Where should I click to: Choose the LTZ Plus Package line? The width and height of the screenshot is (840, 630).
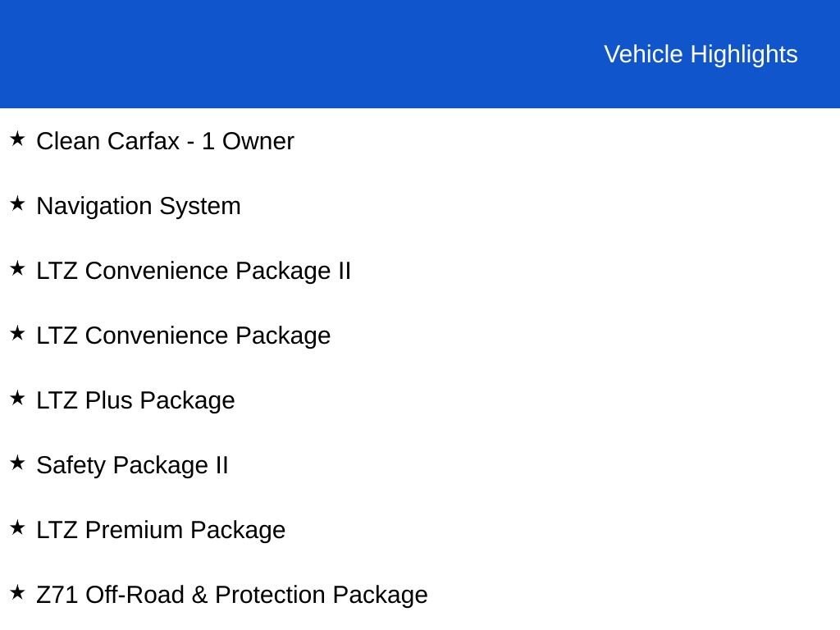(135, 400)
